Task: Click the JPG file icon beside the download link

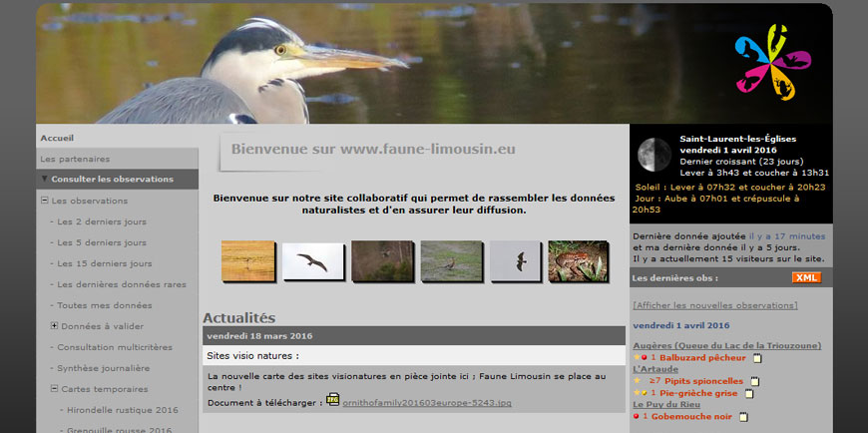Action: 332,399
